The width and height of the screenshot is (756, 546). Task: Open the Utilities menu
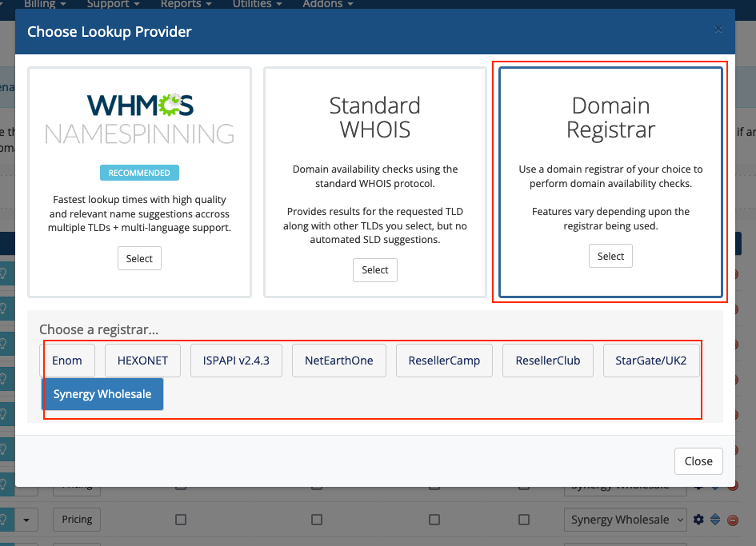click(x=257, y=4)
